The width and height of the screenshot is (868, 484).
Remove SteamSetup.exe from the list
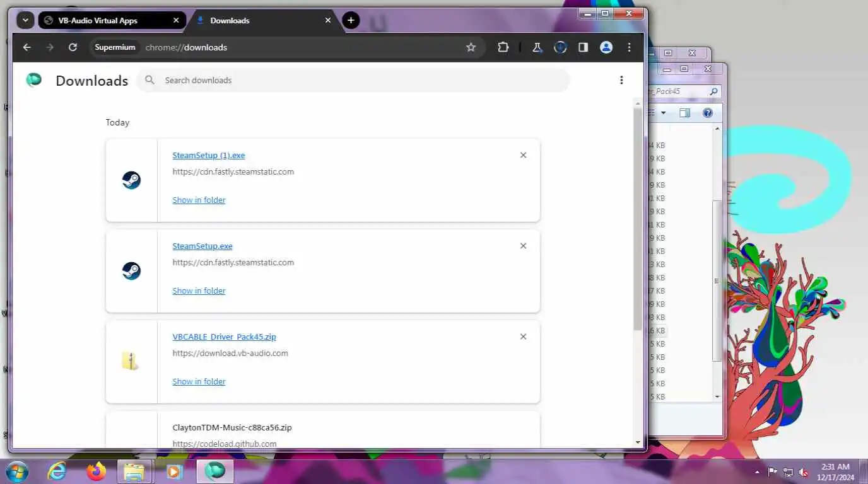tap(523, 246)
